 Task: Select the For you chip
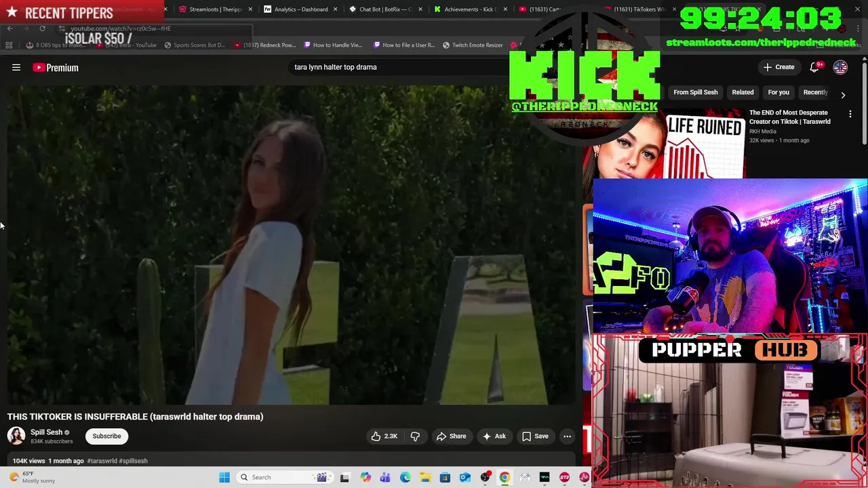778,92
